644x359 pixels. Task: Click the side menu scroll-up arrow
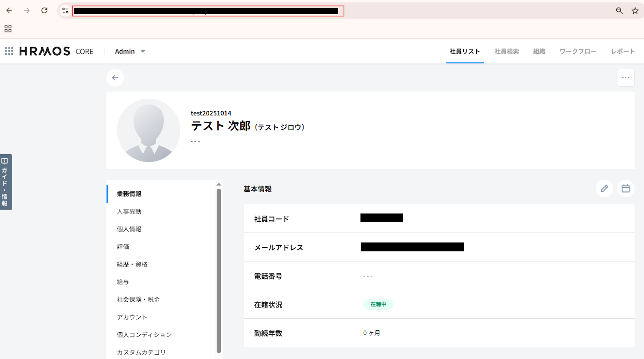219,185
